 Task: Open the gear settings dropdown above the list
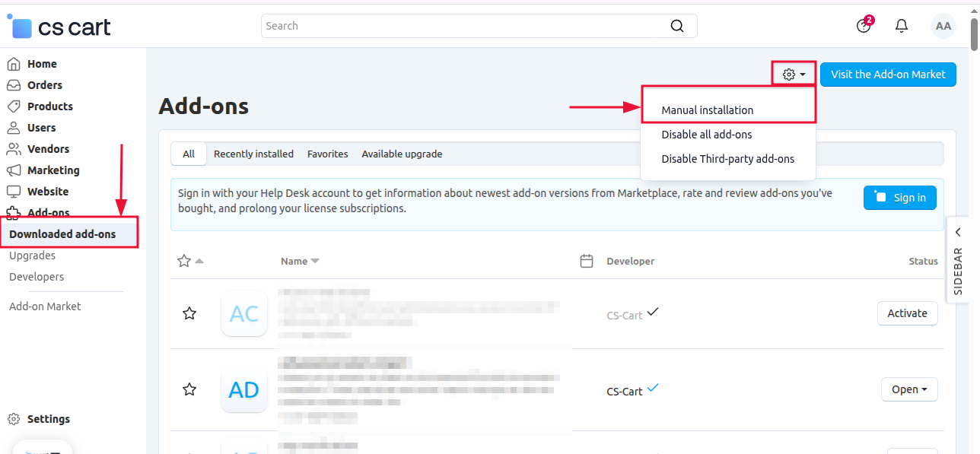coord(793,74)
